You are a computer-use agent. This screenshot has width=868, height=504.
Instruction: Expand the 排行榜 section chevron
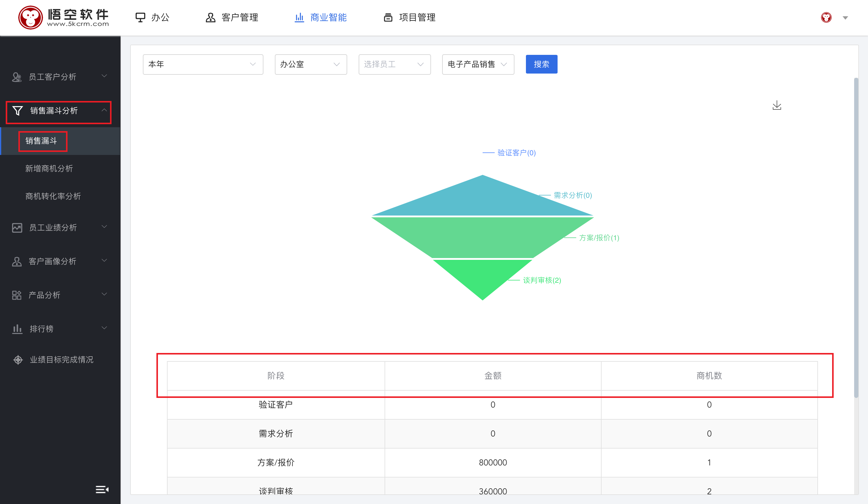[x=104, y=328]
